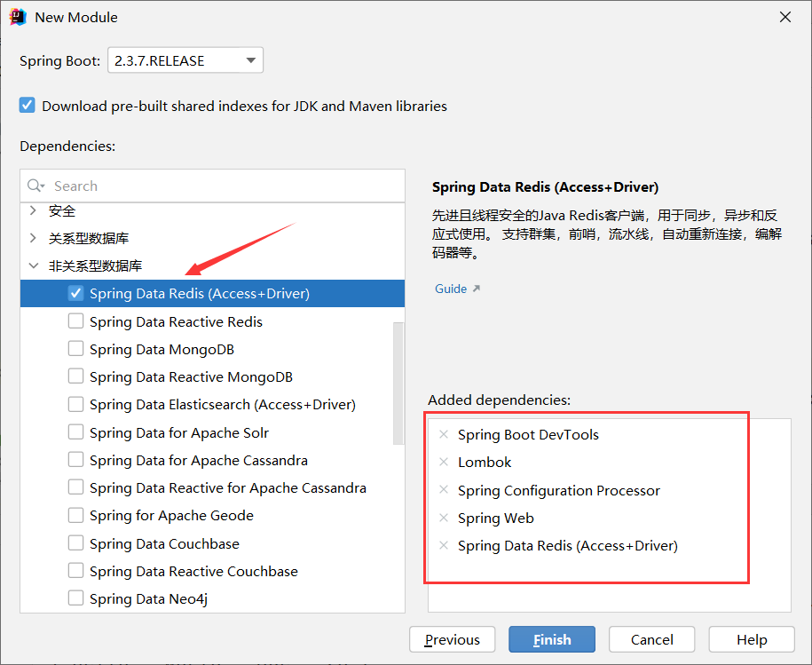Check Spring Data Reactive MongoDB
The width and height of the screenshot is (812, 665).
[x=75, y=376]
